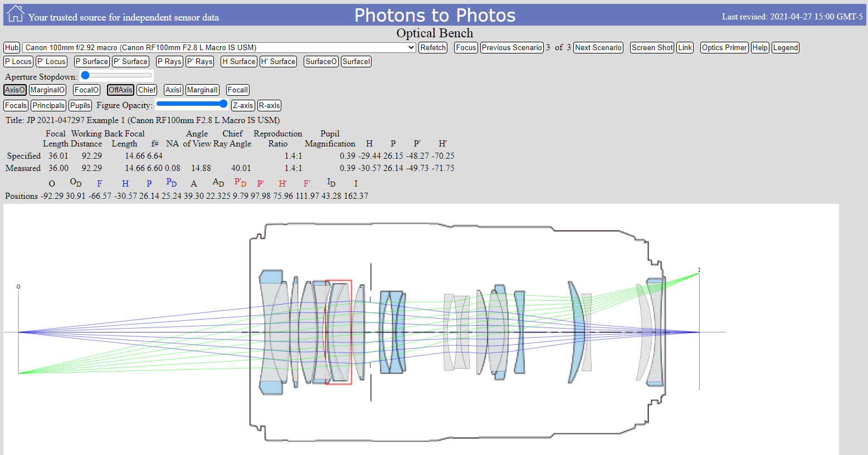Click the specified focal length value 36.01
The image size is (868, 455).
[58, 156]
